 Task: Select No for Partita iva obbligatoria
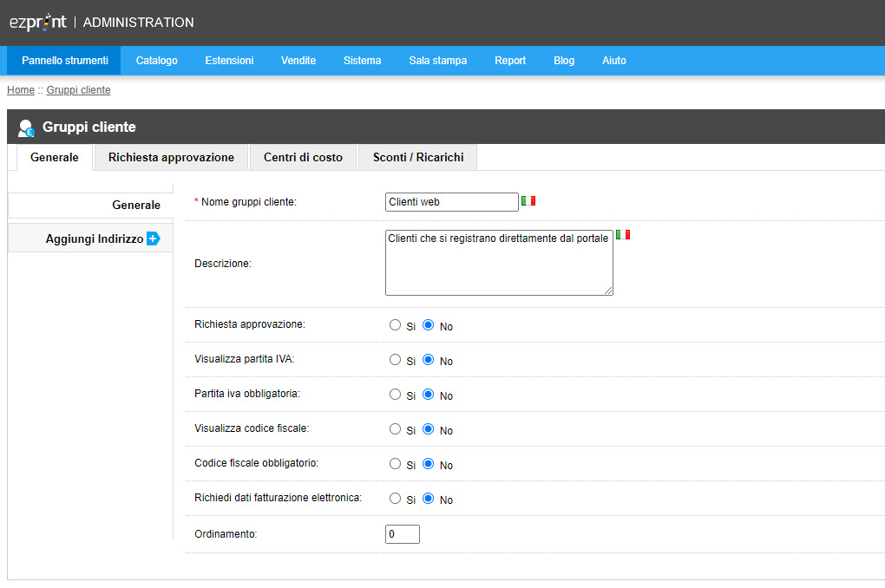pyautogui.click(x=429, y=395)
